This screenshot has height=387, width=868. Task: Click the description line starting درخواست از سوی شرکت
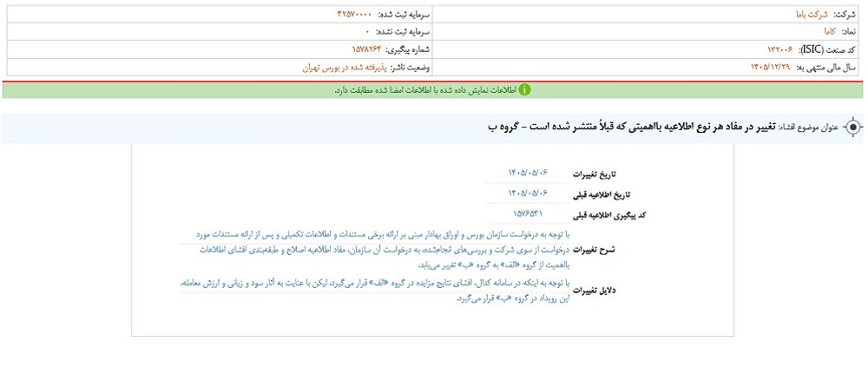point(383,250)
